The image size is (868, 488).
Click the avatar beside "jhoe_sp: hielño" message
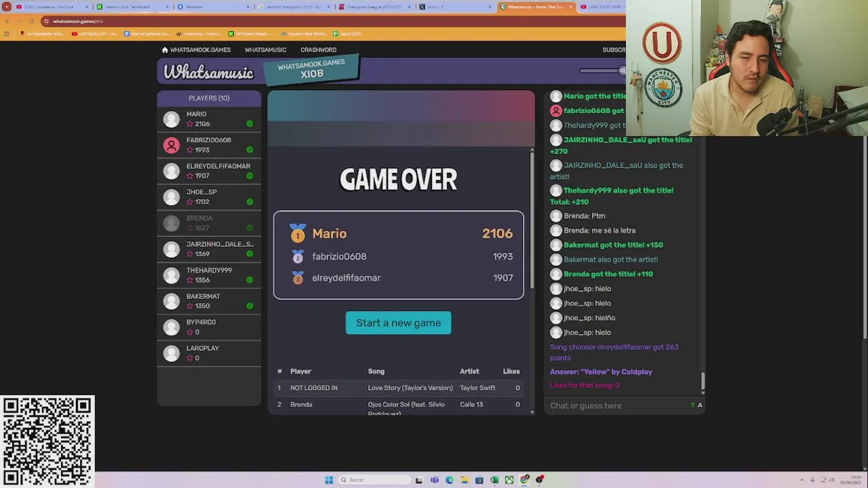pyautogui.click(x=556, y=318)
